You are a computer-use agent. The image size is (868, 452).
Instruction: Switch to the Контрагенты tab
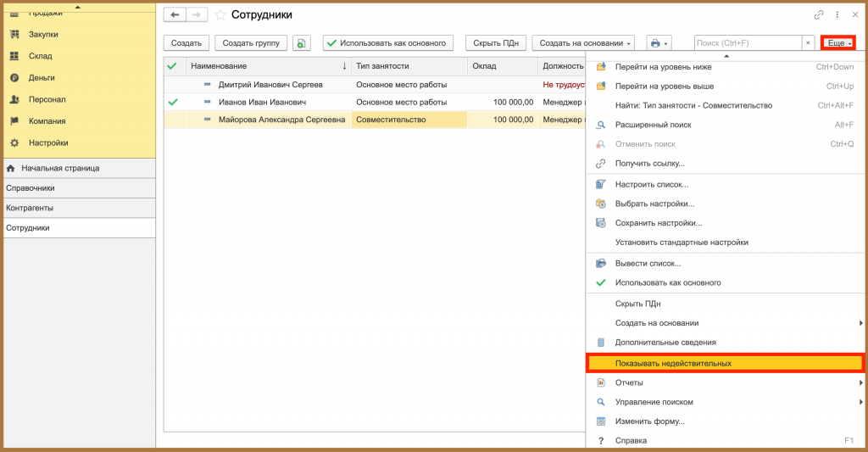pyautogui.click(x=79, y=209)
